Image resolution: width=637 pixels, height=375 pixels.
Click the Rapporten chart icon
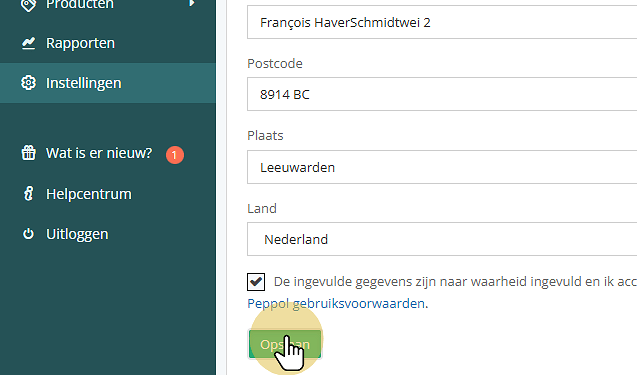click(x=28, y=43)
